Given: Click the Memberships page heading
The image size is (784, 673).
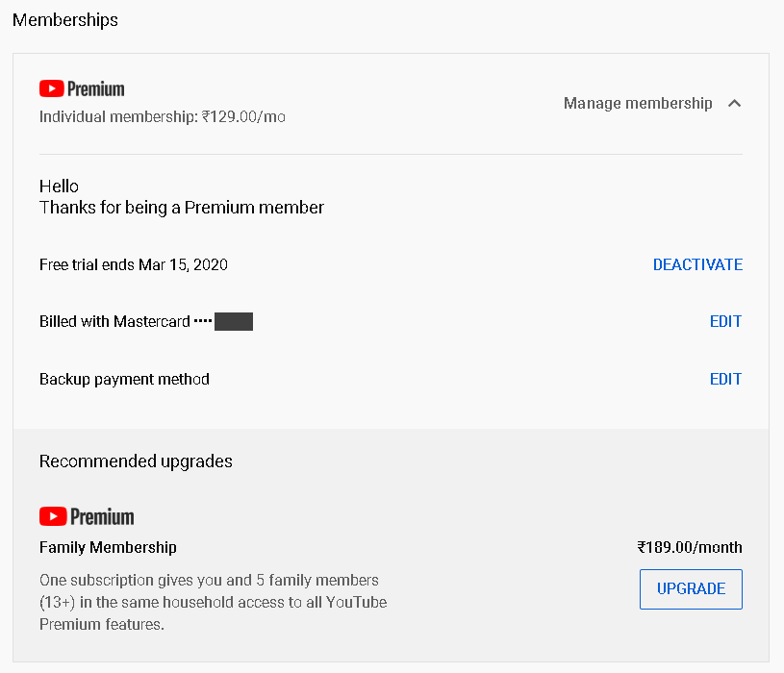Looking at the screenshot, I should (x=65, y=20).
